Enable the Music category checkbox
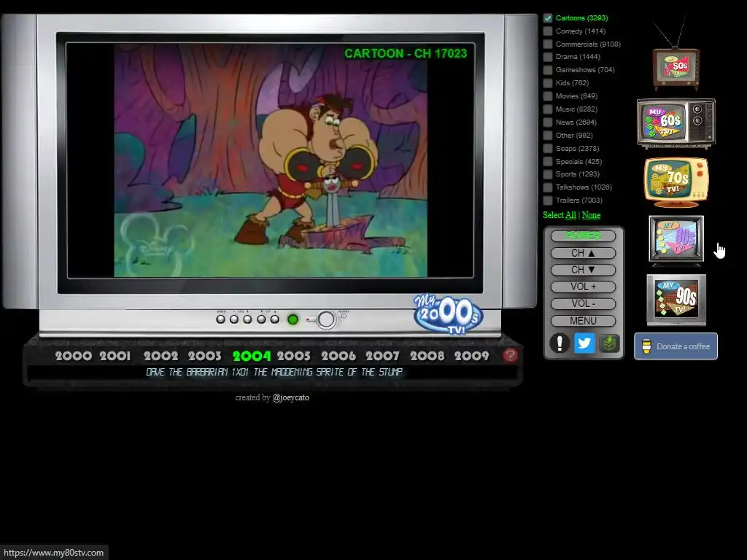The width and height of the screenshot is (747, 560). point(548,109)
